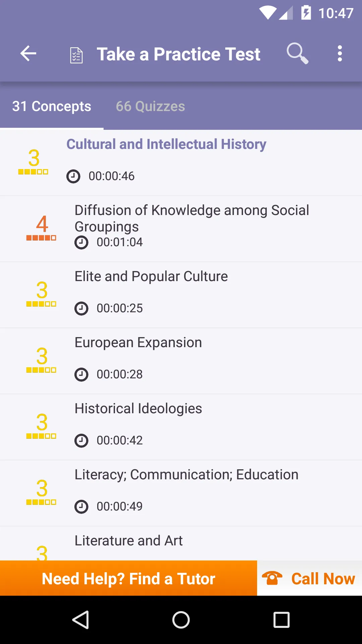Open Cultural and Intellectual History concept
This screenshot has width=362, height=644.
(181, 163)
